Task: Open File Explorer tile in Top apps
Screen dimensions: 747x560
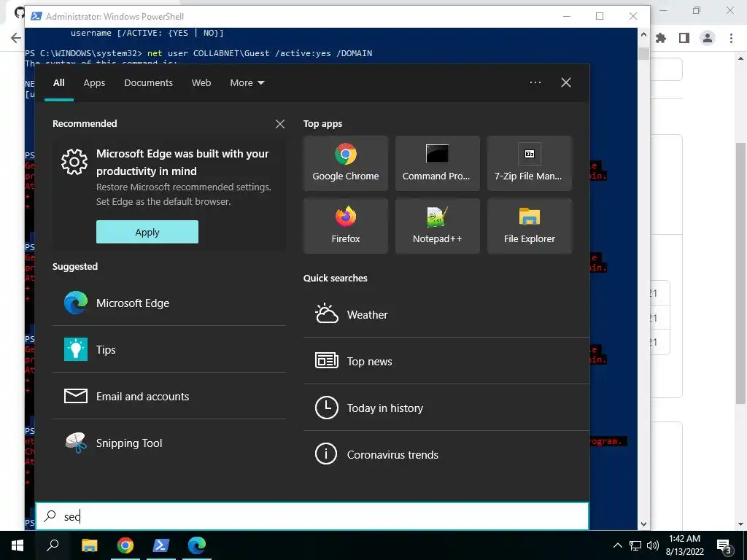Action: [x=529, y=226]
